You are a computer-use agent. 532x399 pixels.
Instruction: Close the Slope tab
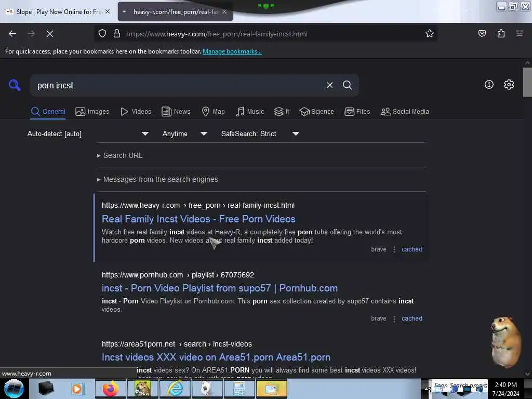tap(108, 11)
